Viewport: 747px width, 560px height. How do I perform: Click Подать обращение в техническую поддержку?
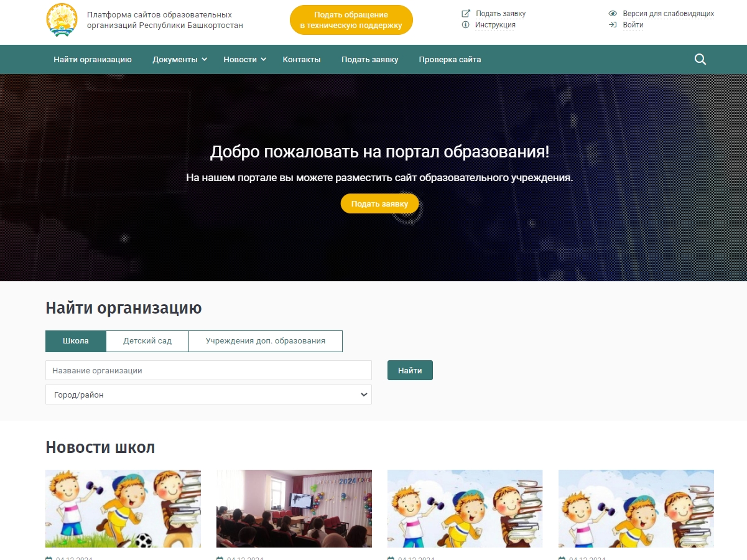click(x=351, y=19)
